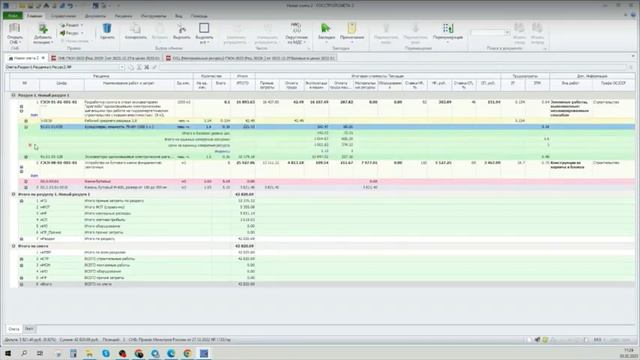The image size is (640, 360).
Task: Open the Windows Start menu
Action: (7, 353)
